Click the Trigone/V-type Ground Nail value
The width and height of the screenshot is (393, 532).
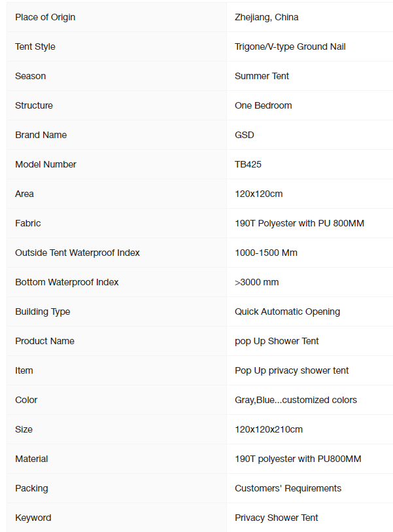290,47
